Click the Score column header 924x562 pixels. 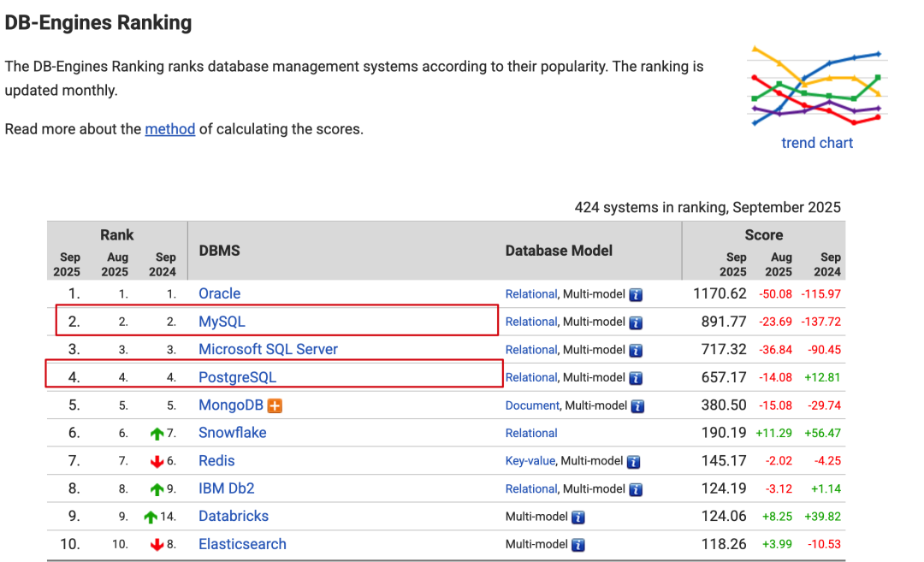click(764, 235)
